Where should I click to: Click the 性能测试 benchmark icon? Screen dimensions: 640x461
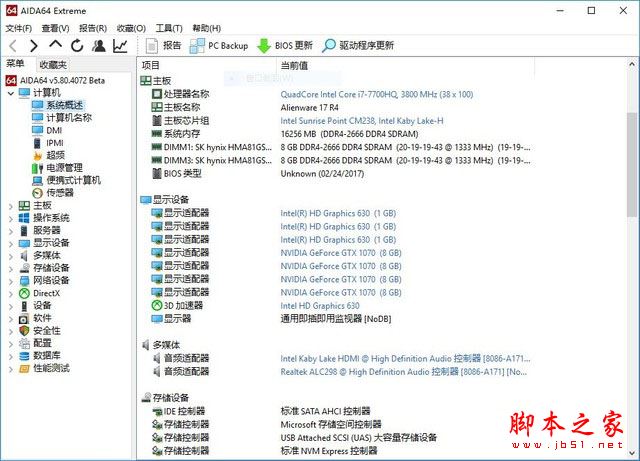24,368
